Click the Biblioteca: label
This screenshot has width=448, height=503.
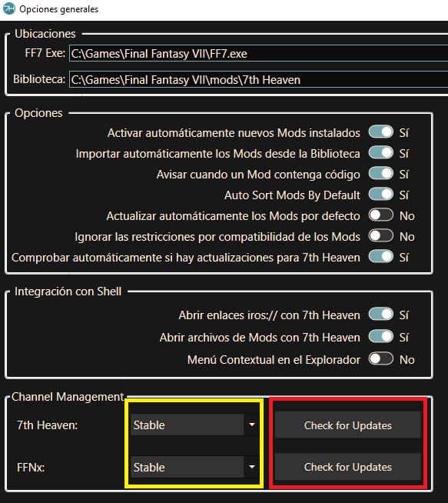[39, 79]
